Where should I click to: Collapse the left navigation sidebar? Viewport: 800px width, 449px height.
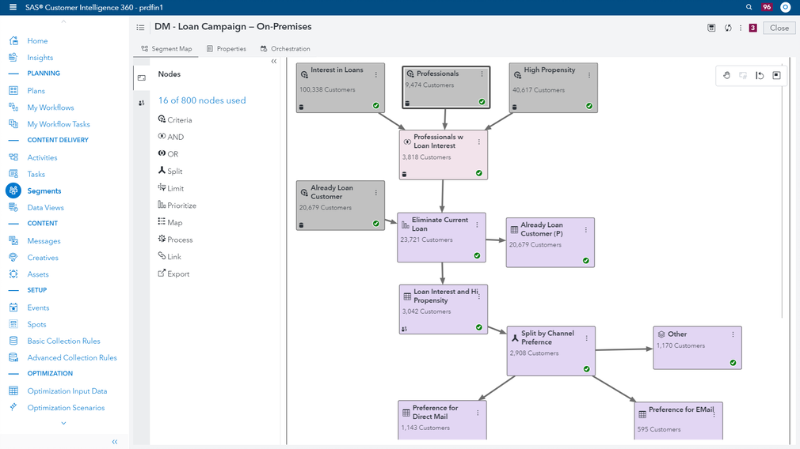(114, 441)
